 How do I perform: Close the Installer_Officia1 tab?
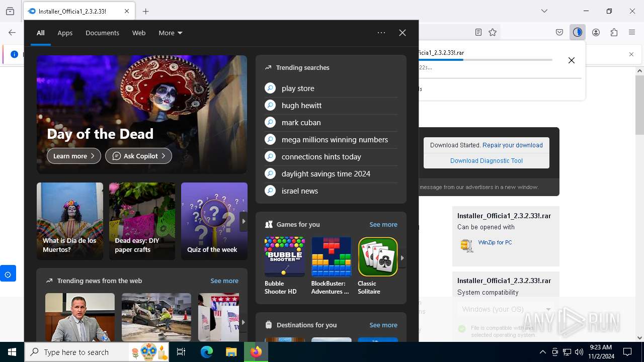tap(127, 11)
